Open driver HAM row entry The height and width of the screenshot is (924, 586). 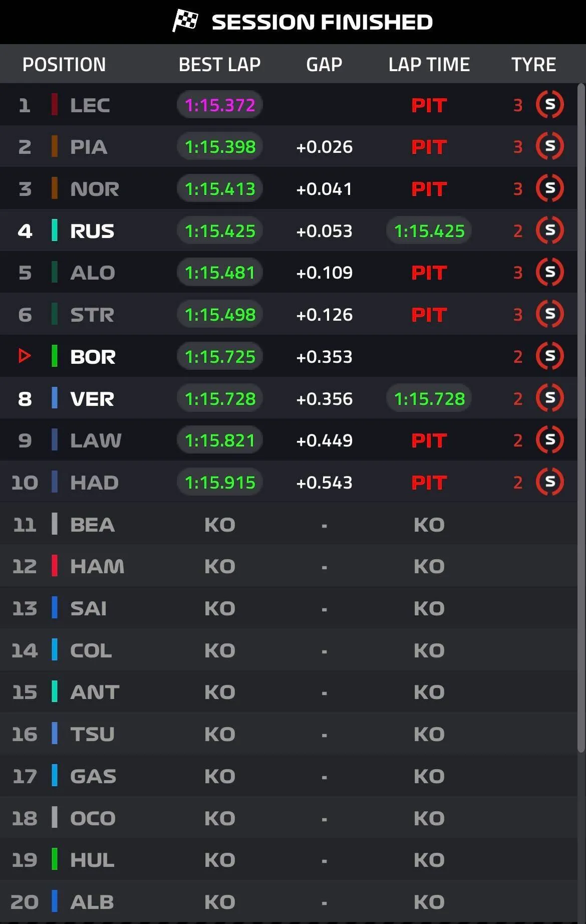288,566
